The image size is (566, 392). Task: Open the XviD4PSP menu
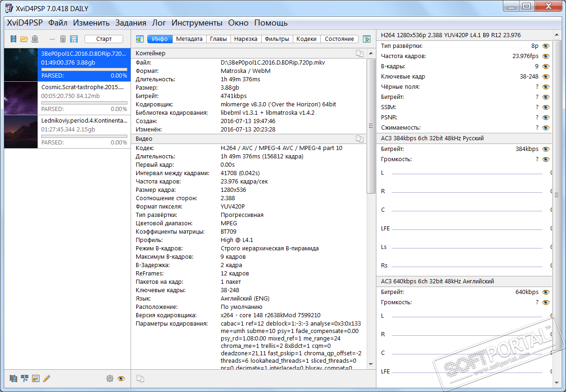pos(25,23)
